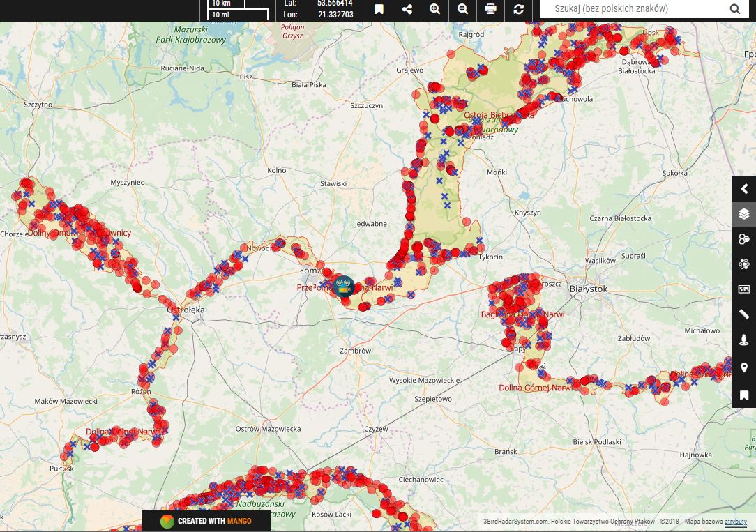Refresh the map with the reload icon

click(x=518, y=9)
